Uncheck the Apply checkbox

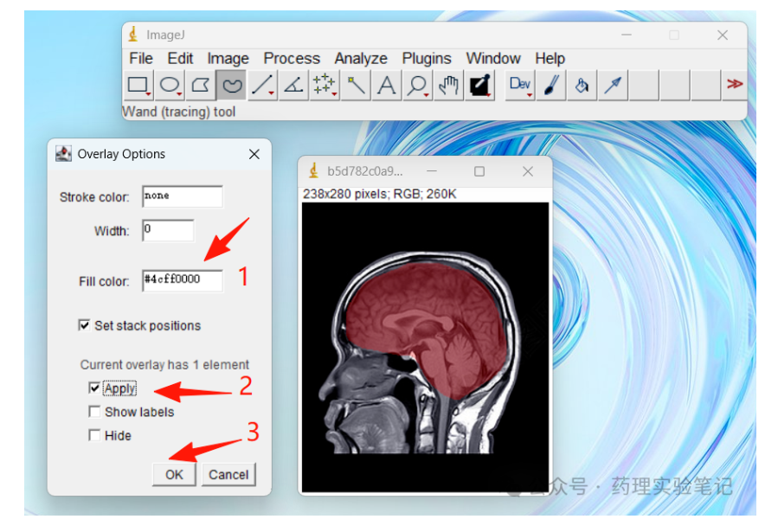click(94, 388)
